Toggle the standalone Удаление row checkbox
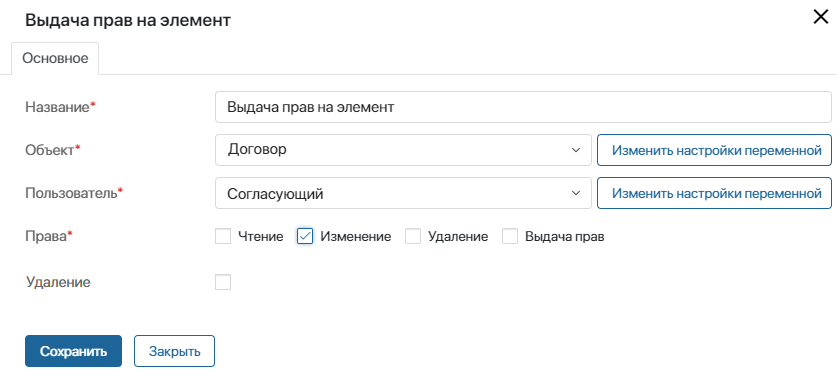This screenshot has height=372, width=837. [x=223, y=282]
